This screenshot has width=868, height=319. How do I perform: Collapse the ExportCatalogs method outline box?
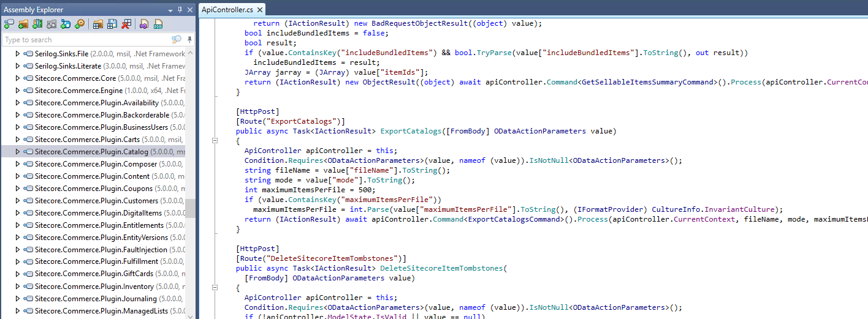coord(215,141)
